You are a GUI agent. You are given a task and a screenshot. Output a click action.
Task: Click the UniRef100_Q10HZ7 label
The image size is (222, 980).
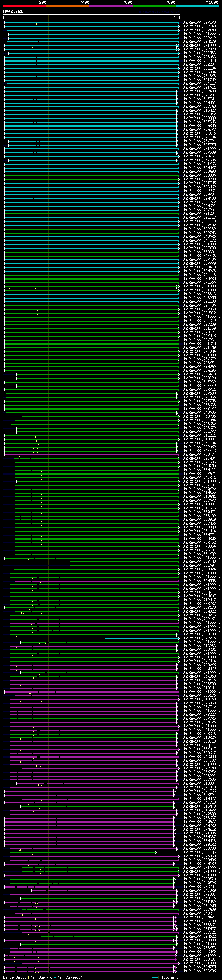pyautogui.click(x=199, y=110)
